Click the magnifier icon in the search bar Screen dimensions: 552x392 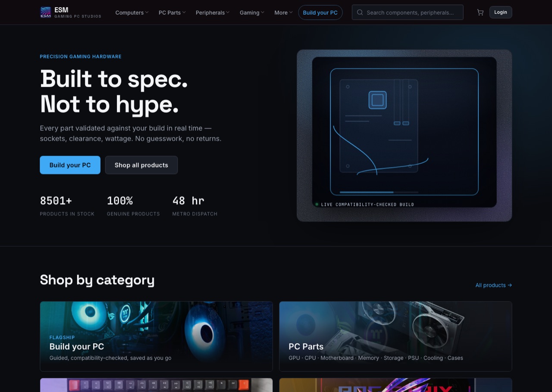pyautogui.click(x=360, y=12)
